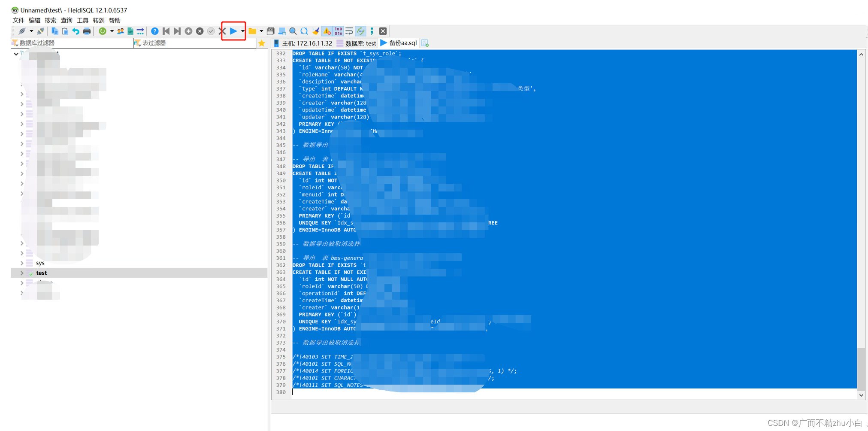Open the 工具 menu
Viewport: 868px width, 431px height.
click(82, 20)
